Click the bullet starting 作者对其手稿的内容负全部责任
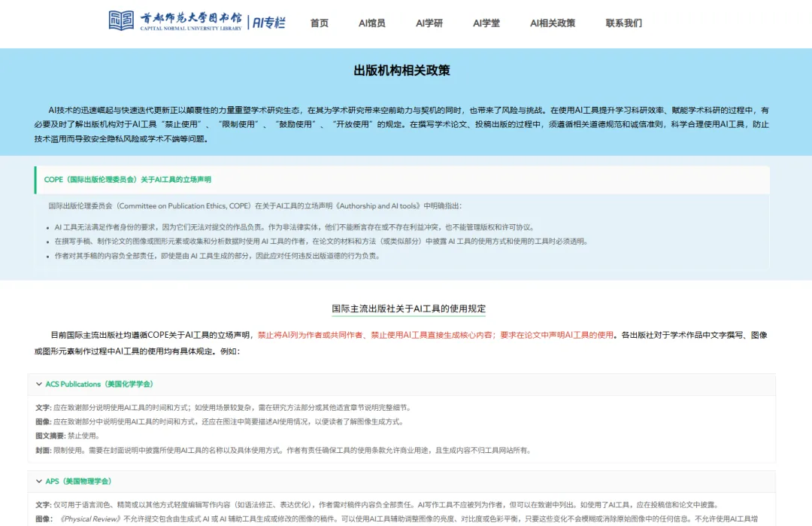Image resolution: width=812 pixels, height=526 pixels. point(217,256)
